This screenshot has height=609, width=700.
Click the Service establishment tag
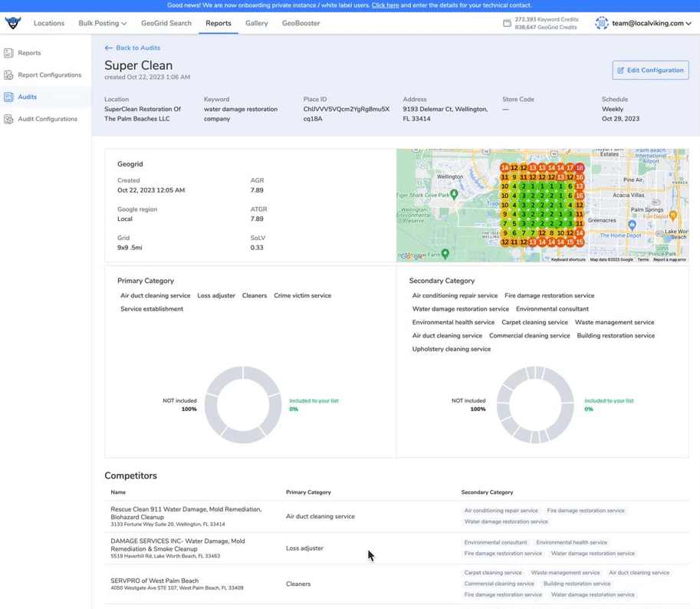click(x=152, y=309)
